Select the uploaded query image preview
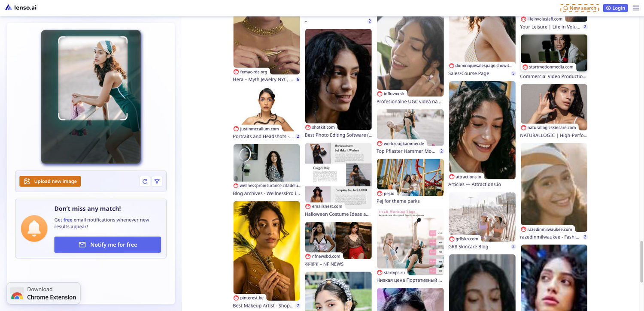The width and height of the screenshot is (644, 311). (93, 78)
